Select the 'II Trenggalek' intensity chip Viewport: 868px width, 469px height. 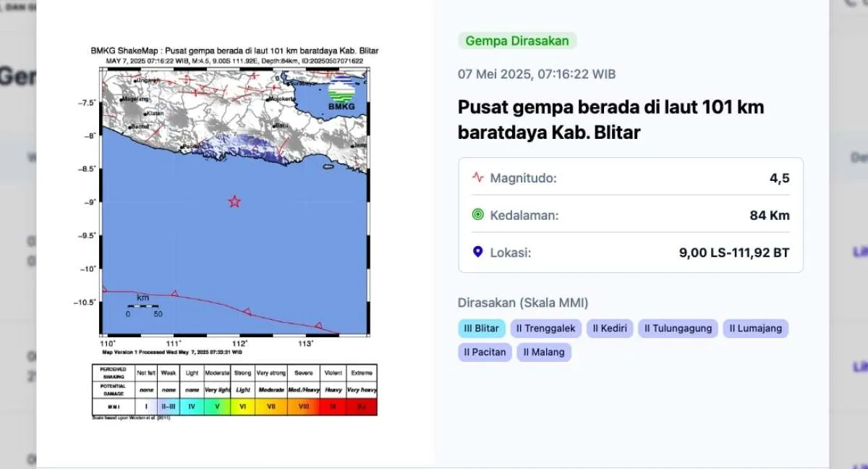545,328
